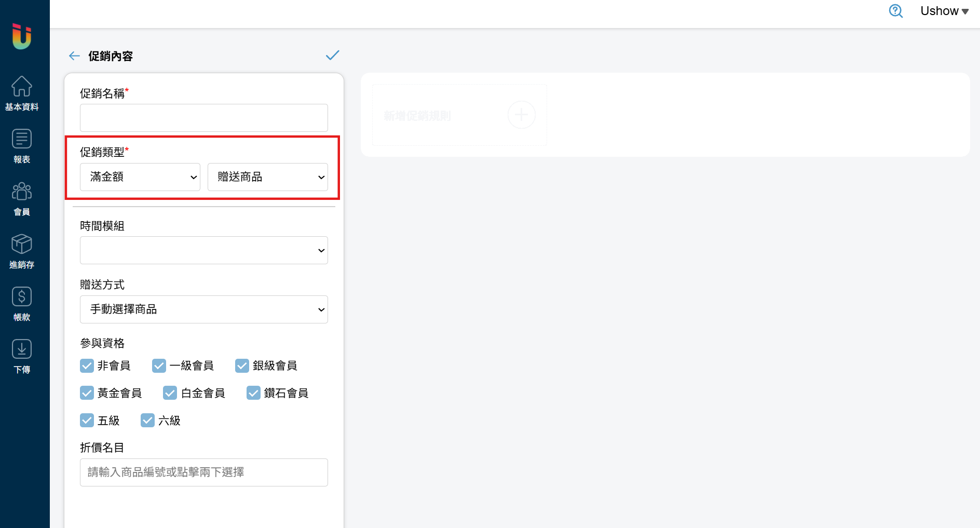
Task: Focus the 促銷名稱 text field
Action: [204, 118]
